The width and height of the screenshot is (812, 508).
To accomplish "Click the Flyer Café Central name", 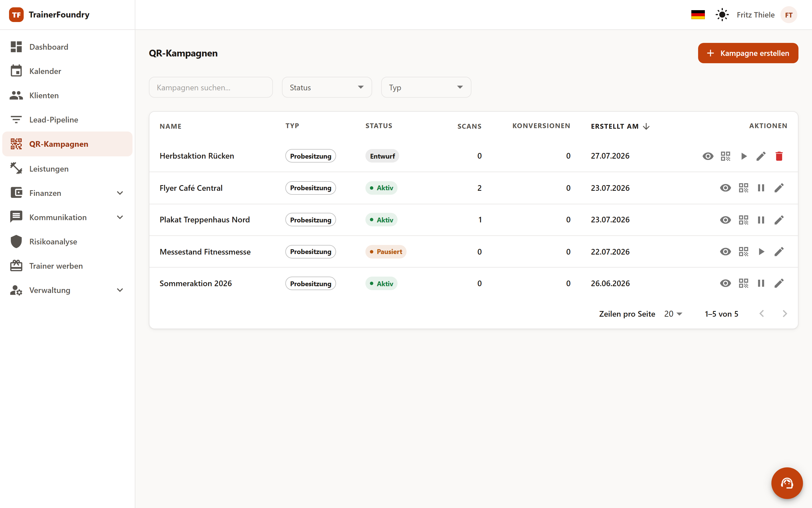I will 191,188.
